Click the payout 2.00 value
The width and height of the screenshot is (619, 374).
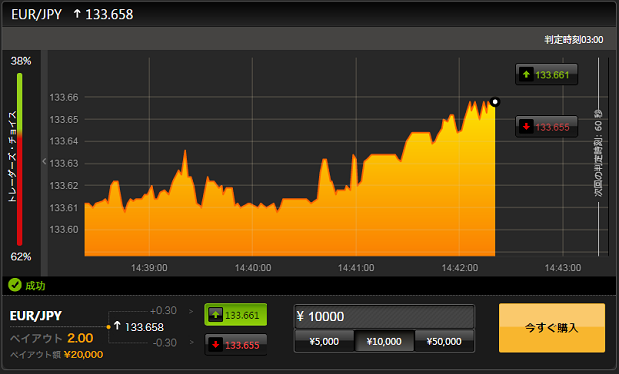[x=80, y=338]
